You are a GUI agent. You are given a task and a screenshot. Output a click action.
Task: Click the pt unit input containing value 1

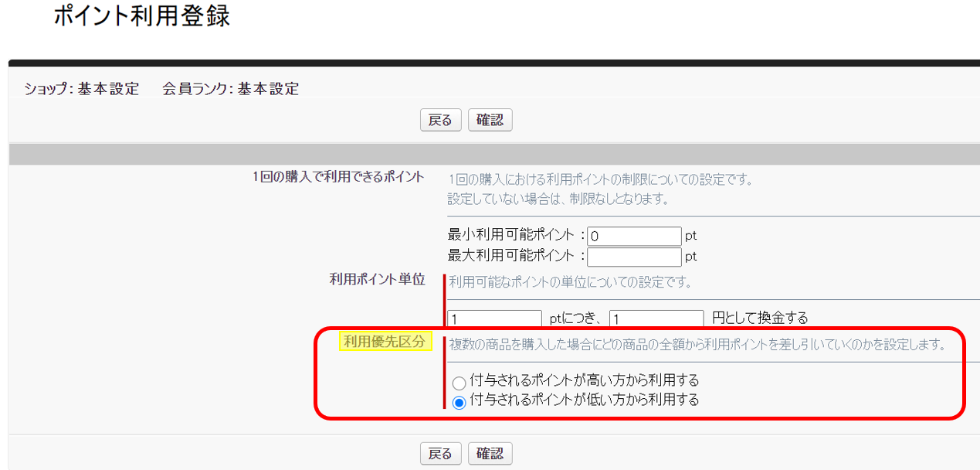tap(494, 318)
